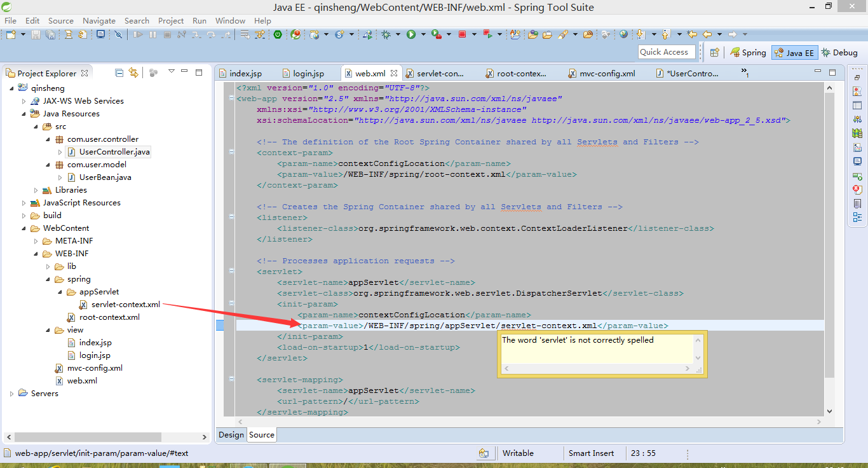Click the Previous Annotation arrow icon
Viewport: 868px width, 468px height.
(x=665, y=34)
